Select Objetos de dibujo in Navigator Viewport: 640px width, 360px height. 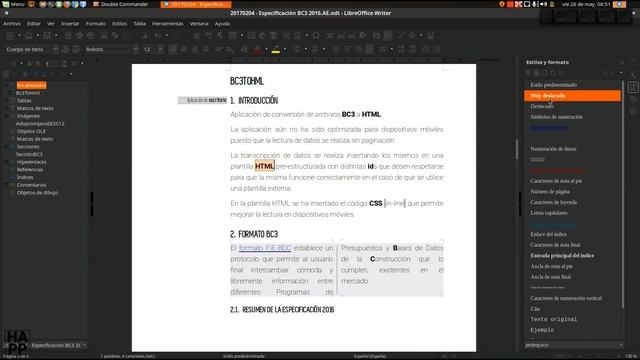point(37,193)
